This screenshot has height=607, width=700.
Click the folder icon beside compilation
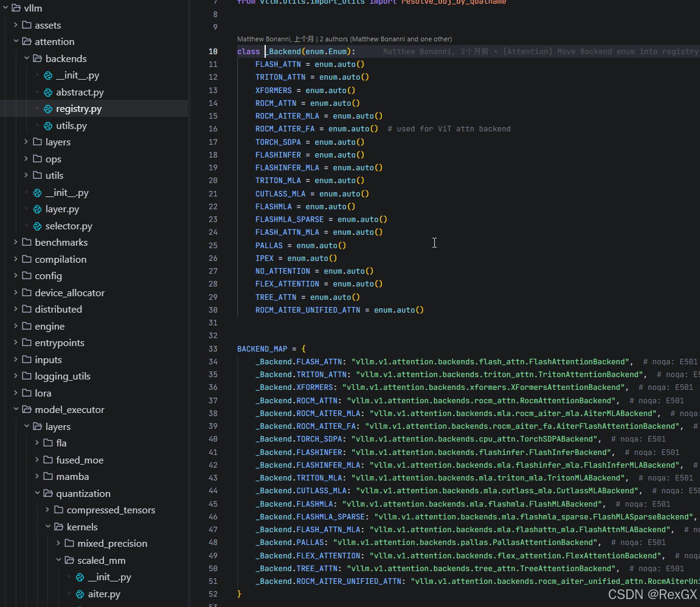(x=27, y=259)
